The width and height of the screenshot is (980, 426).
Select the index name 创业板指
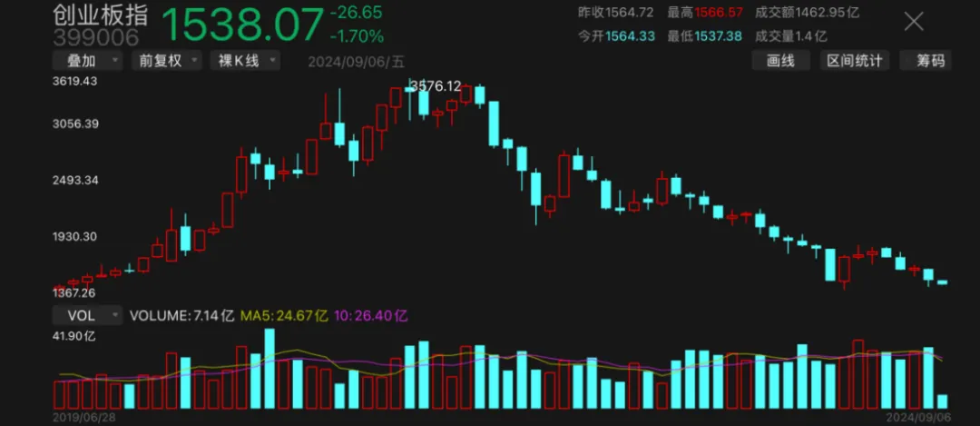101,15
